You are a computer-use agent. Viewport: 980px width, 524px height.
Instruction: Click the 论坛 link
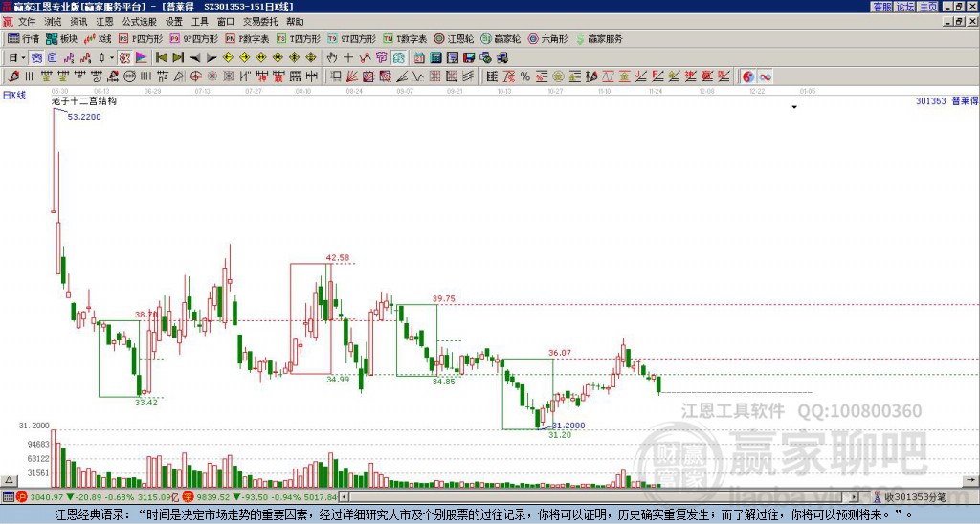coord(905,7)
